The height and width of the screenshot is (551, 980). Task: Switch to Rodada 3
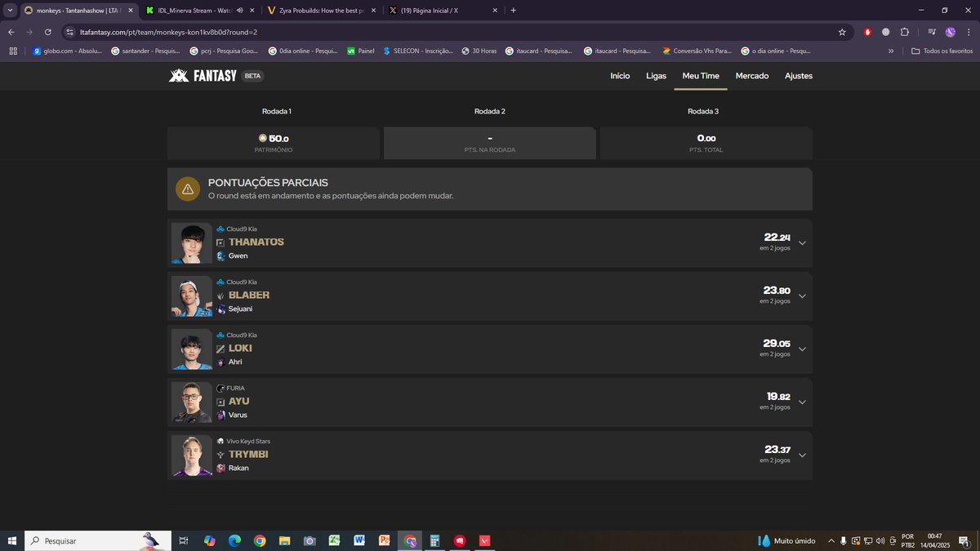click(703, 111)
